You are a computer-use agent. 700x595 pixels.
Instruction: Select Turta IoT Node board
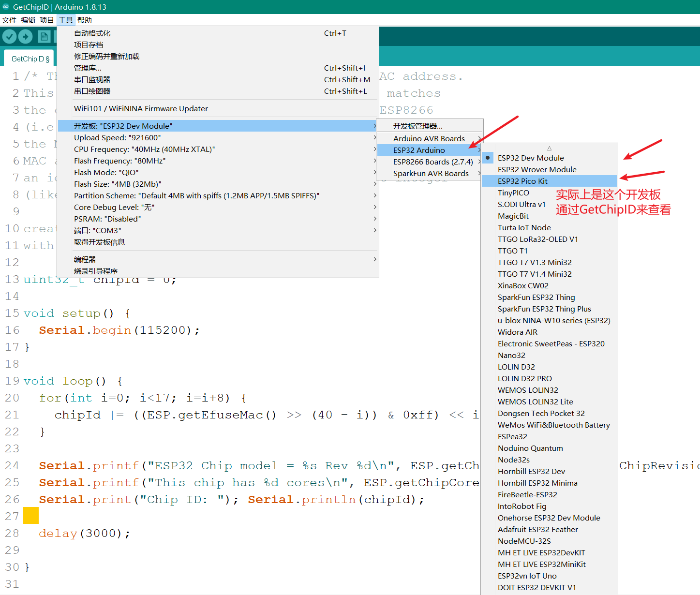[x=549, y=227]
